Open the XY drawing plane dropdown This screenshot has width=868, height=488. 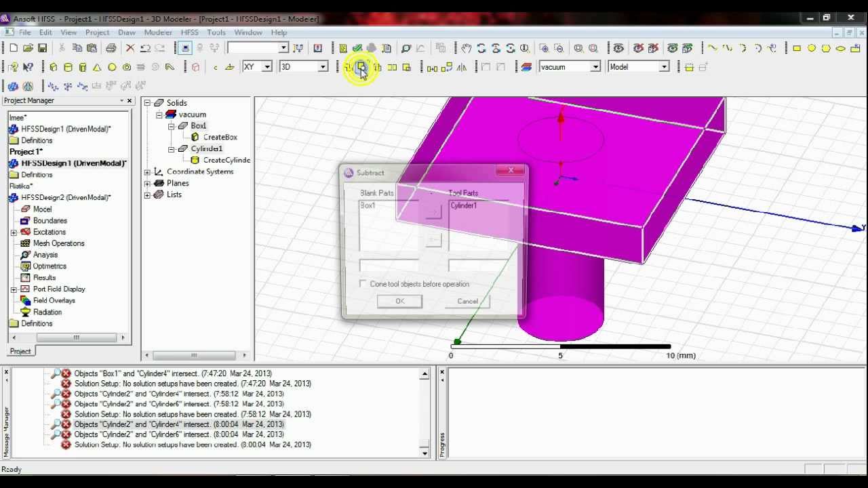[x=267, y=66]
